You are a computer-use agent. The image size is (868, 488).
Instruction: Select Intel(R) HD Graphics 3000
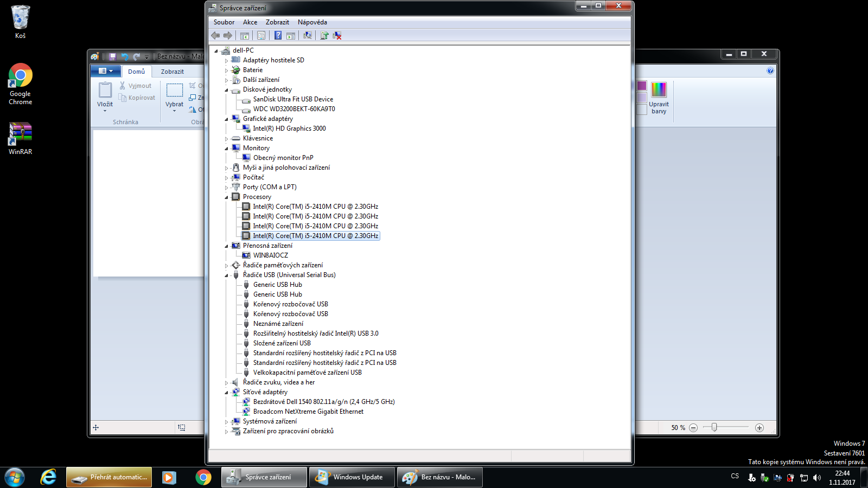click(289, 129)
